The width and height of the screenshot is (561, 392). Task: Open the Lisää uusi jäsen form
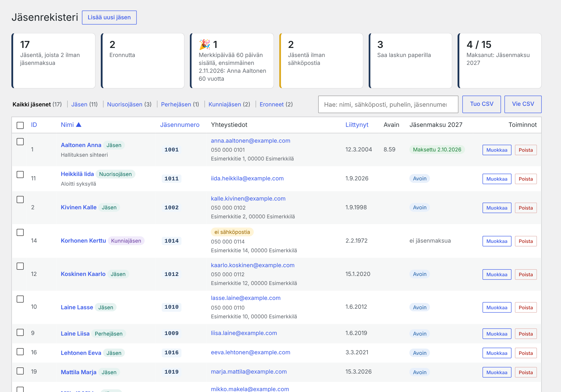(109, 18)
